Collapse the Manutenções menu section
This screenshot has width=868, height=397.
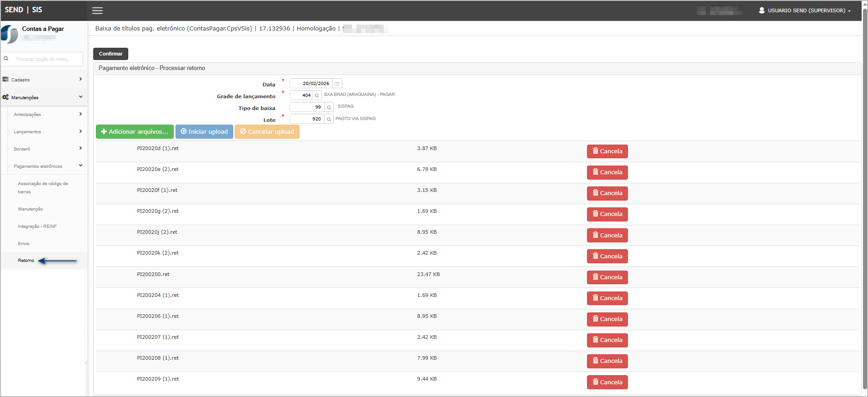point(44,97)
